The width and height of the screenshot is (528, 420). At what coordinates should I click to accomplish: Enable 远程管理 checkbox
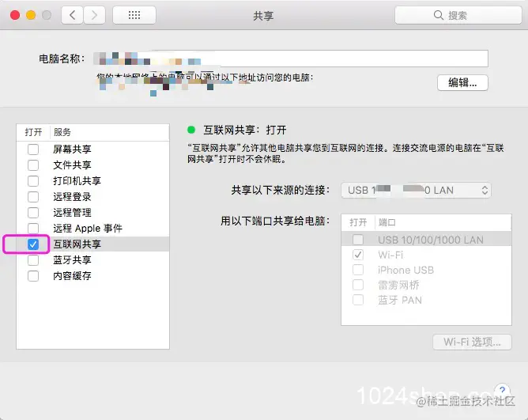[33, 212]
